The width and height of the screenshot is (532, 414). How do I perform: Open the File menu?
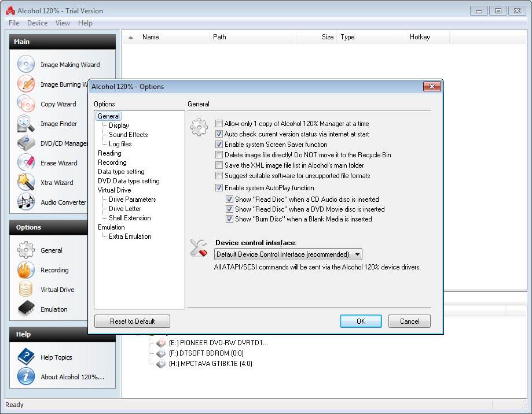[14, 23]
